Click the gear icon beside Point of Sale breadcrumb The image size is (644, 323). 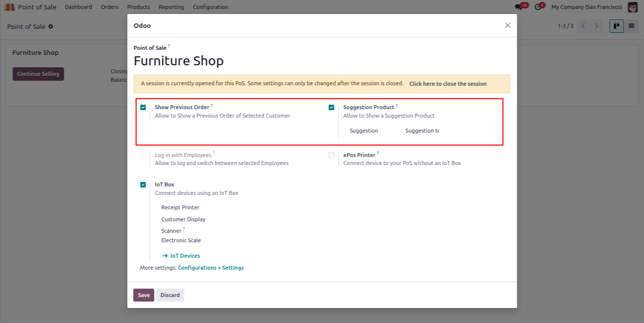pyautogui.click(x=50, y=26)
